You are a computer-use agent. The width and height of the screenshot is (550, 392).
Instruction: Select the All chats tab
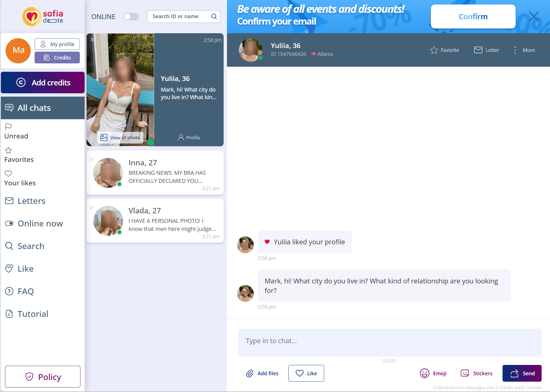[43, 108]
